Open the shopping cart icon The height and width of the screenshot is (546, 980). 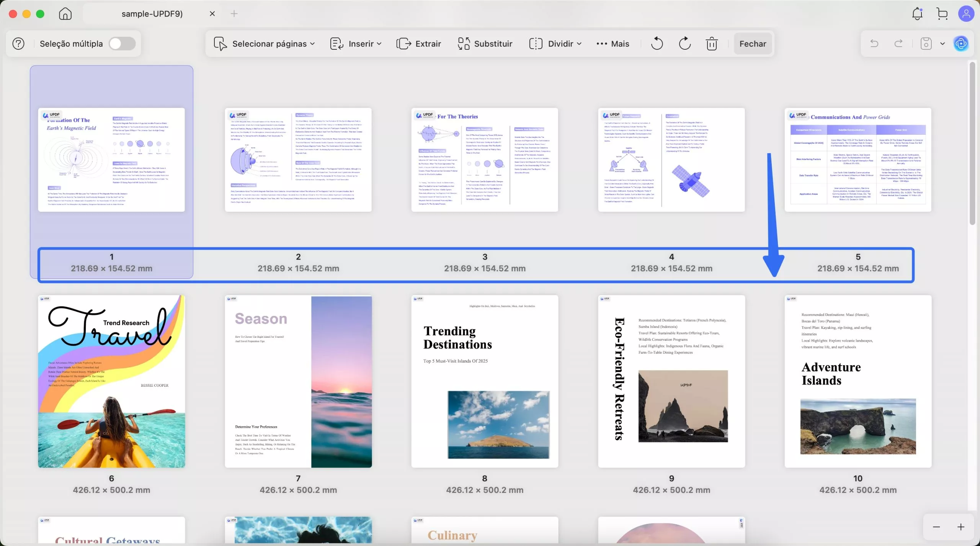pyautogui.click(x=942, y=14)
